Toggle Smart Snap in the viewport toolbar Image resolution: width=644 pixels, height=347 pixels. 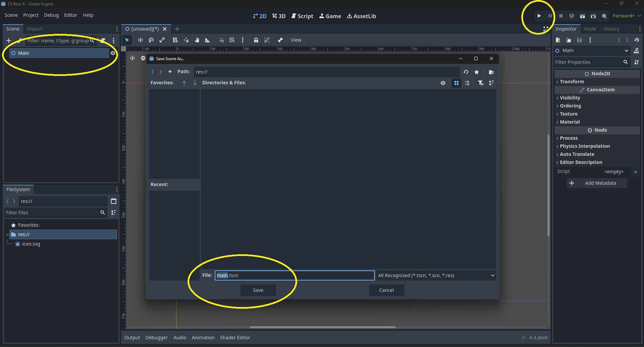coord(221,40)
